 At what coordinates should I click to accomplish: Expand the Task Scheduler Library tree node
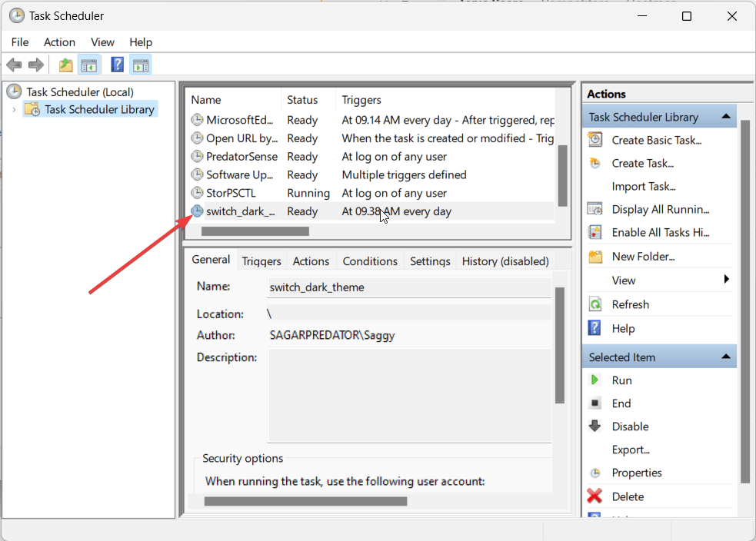coord(14,110)
